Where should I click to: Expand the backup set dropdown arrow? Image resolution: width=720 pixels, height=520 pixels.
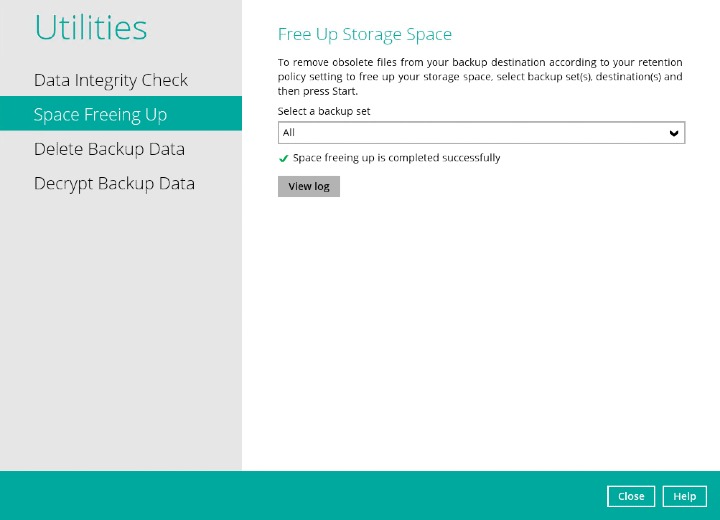coord(674,133)
